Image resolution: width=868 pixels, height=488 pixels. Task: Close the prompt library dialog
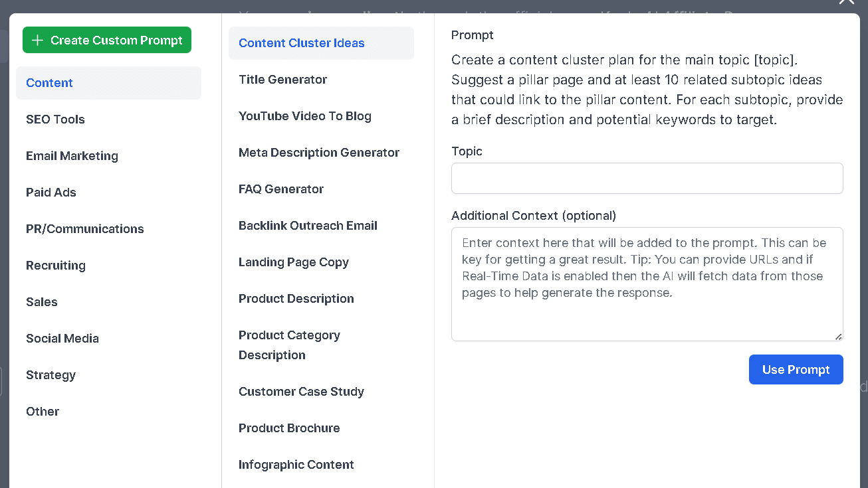click(847, 2)
